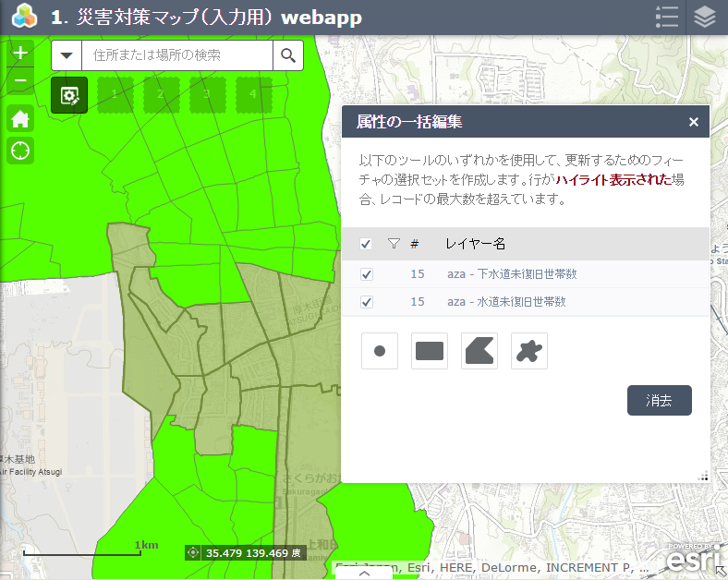Click the zoom out minus button
Screen dimensions: 728x580
click(20, 81)
